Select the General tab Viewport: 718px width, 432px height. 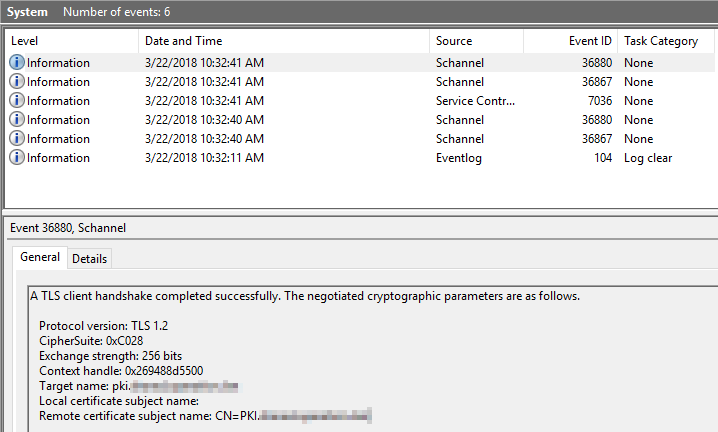tap(40, 258)
